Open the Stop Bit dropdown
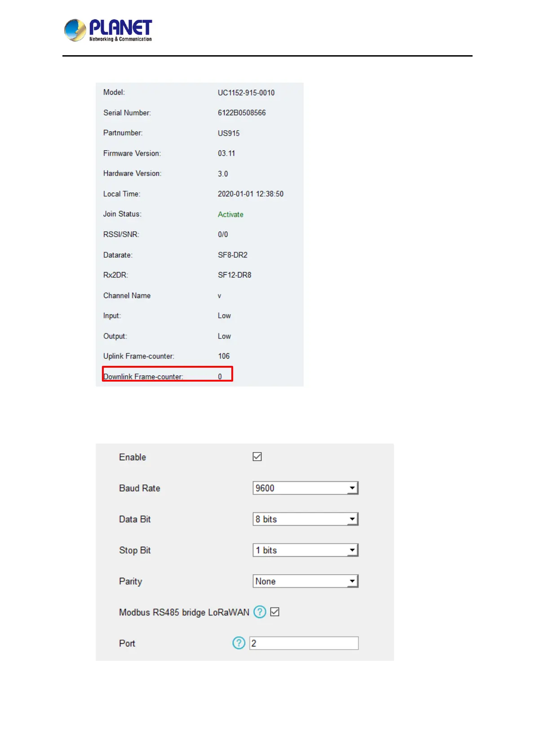This screenshot has width=535, height=756. (305, 550)
